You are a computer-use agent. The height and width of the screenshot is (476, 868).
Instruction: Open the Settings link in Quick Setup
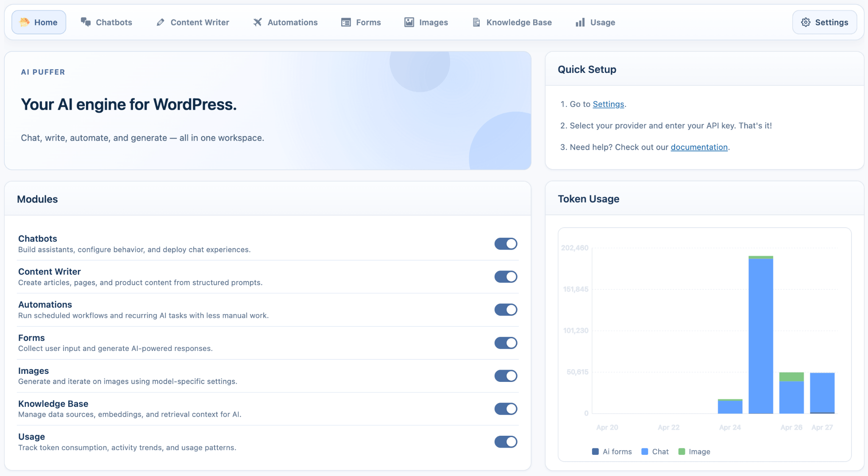click(608, 104)
